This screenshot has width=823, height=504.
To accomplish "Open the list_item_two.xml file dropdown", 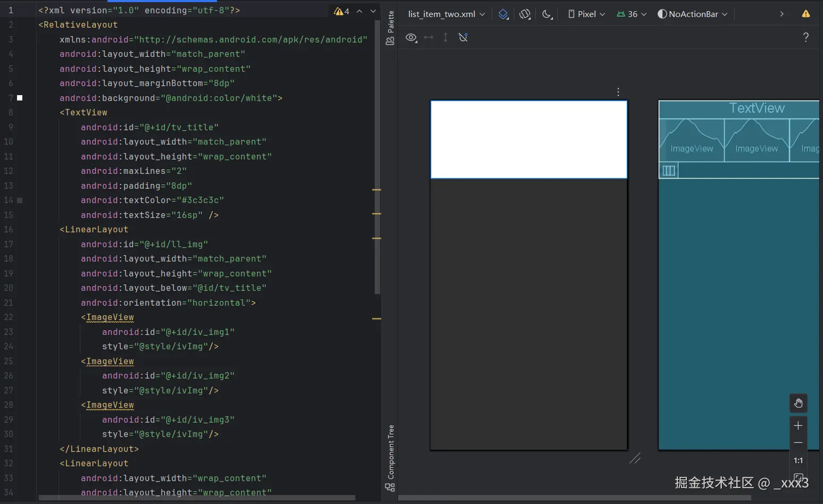I will [447, 14].
